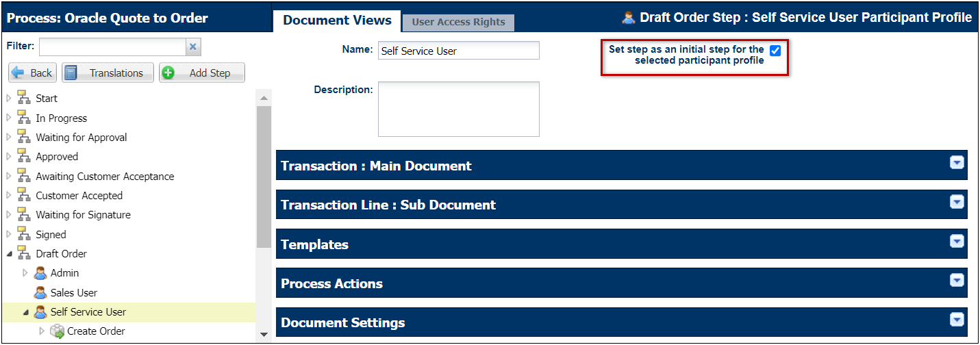Expand the Process Actions section arrow

pyautogui.click(x=957, y=281)
